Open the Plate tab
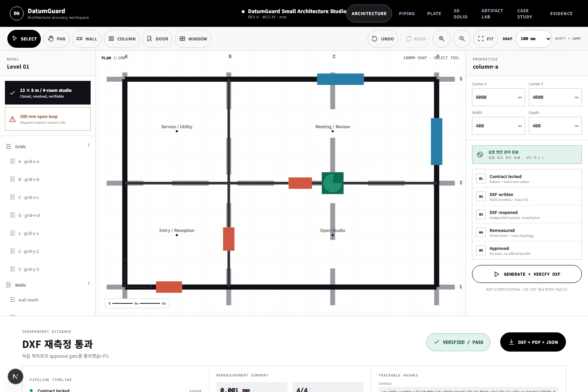The height and width of the screenshot is (392, 588). pos(434,13)
